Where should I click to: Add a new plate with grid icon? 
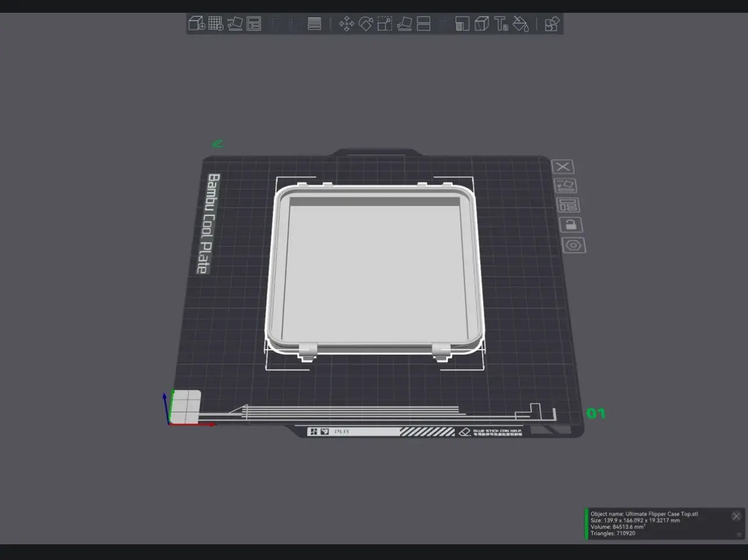(216, 24)
